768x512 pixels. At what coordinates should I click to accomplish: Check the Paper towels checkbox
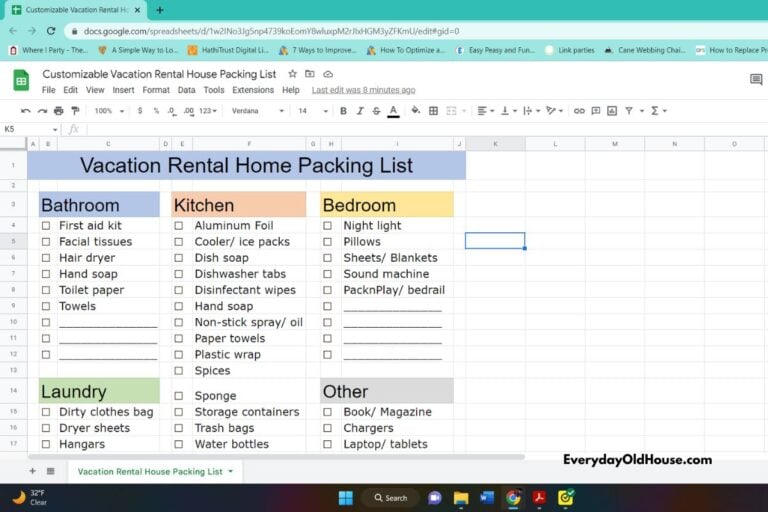coord(179,339)
